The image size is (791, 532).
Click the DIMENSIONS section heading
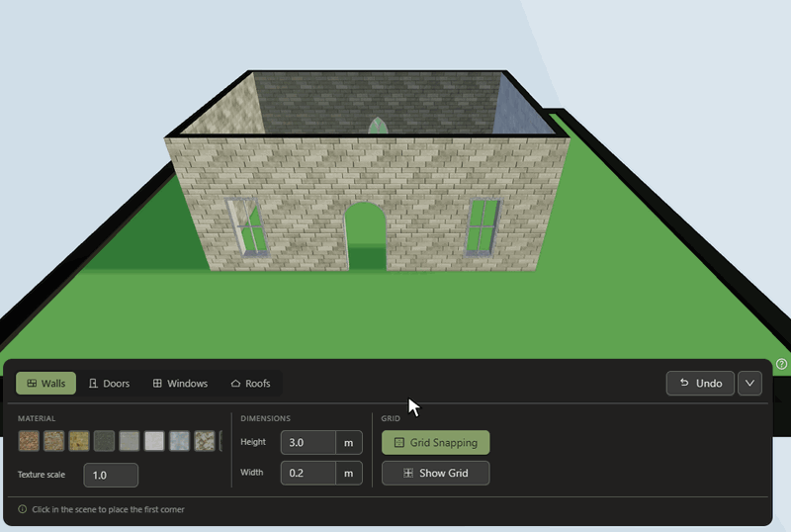265,418
